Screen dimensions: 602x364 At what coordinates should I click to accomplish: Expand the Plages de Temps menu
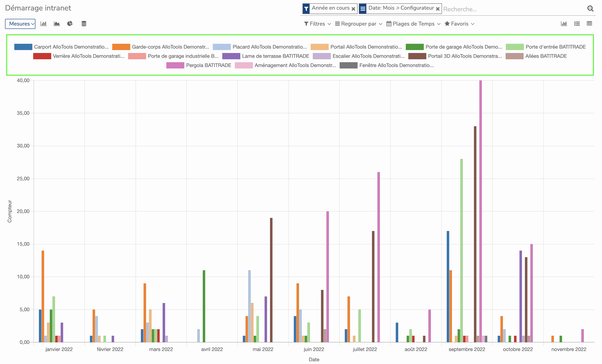[x=413, y=24]
